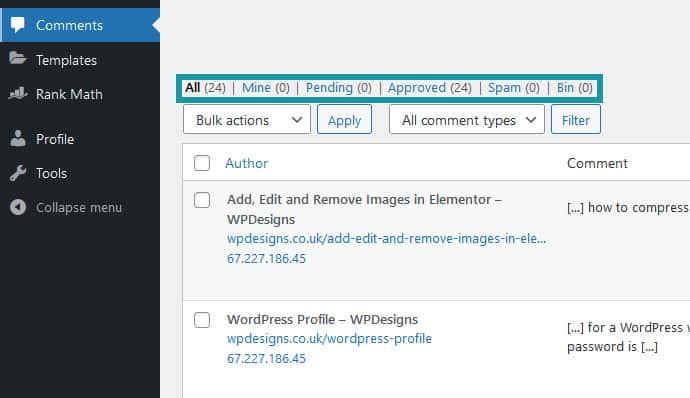
Task: Show All (24) comments filter
Action: click(x=205, y=88)
